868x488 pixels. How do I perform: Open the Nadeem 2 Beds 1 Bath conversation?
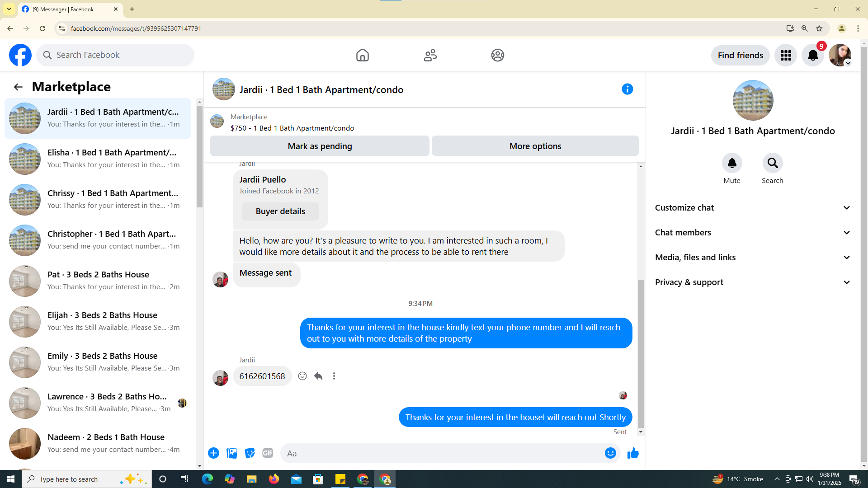pos(98,444)
